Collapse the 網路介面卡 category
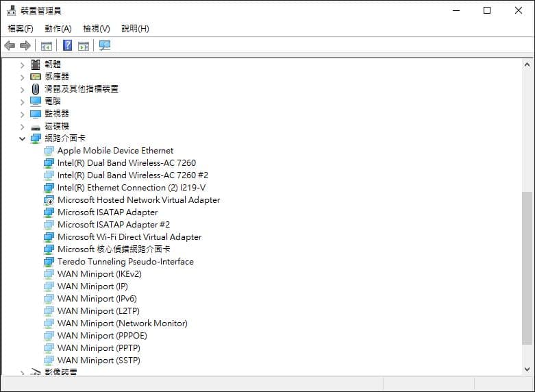535x392 pixels. click(22, 138)
